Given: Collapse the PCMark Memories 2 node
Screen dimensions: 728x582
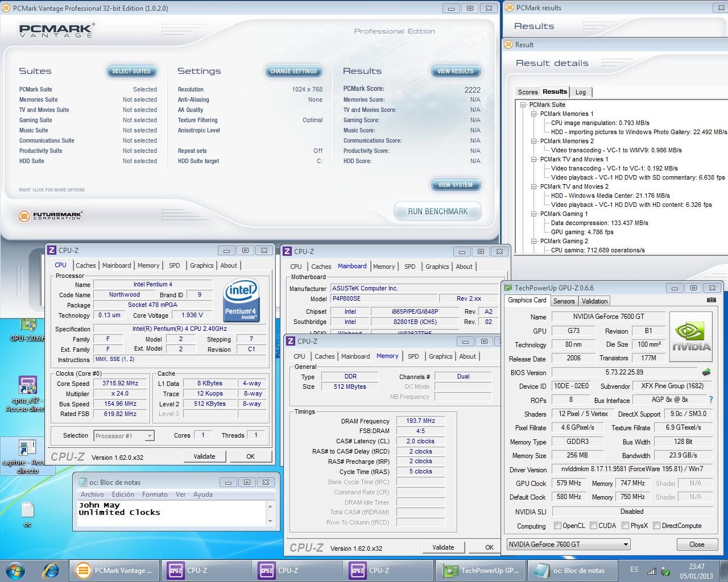Looking at the screenshot, I should pyautogui.click(x=534, y=141).
